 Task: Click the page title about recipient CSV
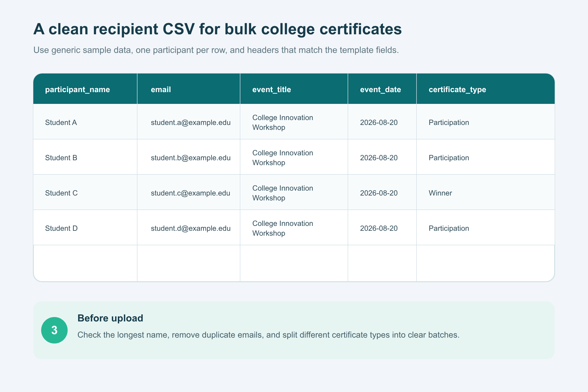(x=218, y=29)
